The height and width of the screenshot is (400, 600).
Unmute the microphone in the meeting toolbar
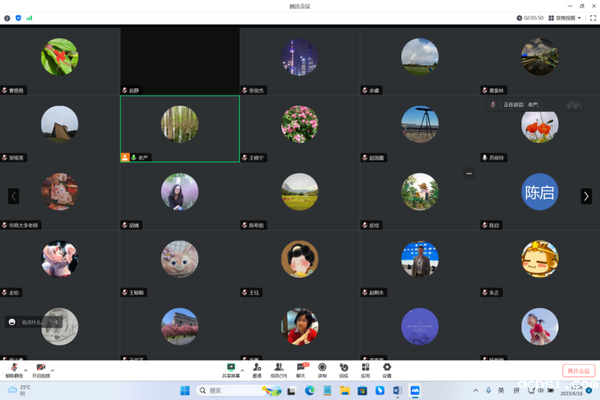(x=13, y=368)
